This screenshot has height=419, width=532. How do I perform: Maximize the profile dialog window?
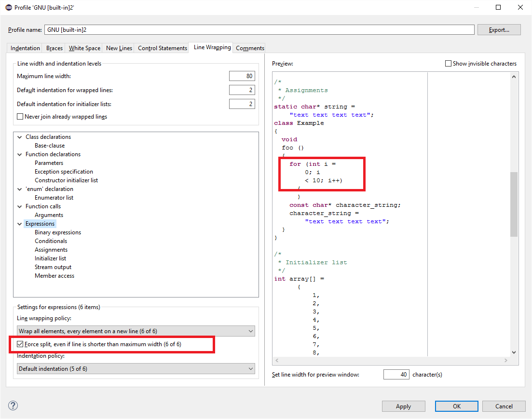coord(498,7)
